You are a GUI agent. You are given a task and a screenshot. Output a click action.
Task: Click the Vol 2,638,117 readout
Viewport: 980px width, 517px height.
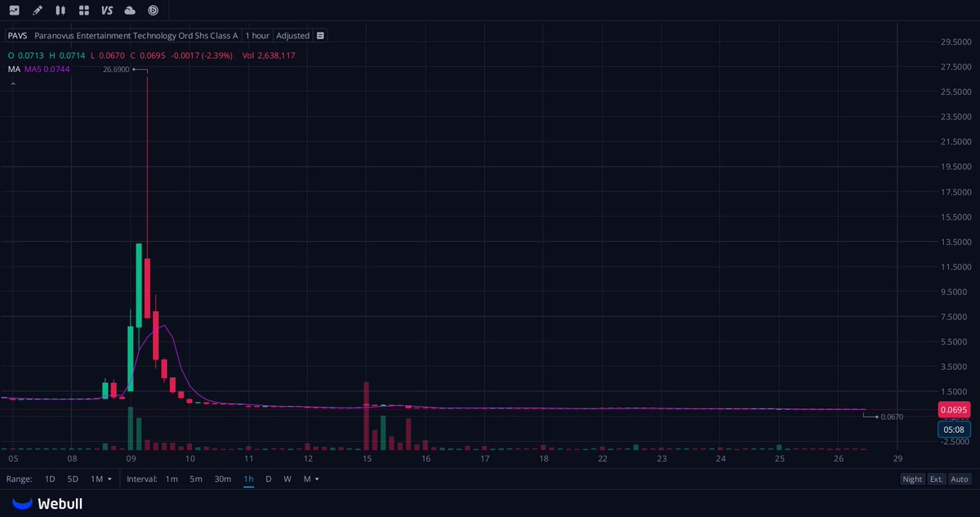(269, 56)
